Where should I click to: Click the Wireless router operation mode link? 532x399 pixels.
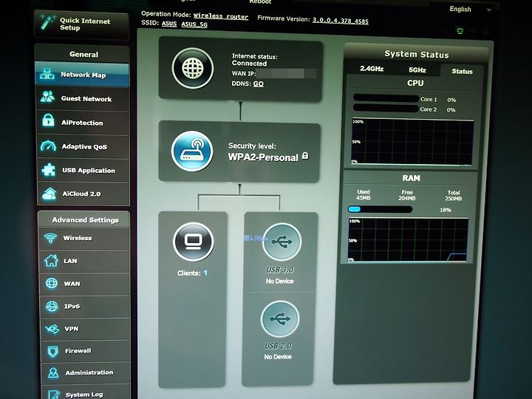(220, 16)
